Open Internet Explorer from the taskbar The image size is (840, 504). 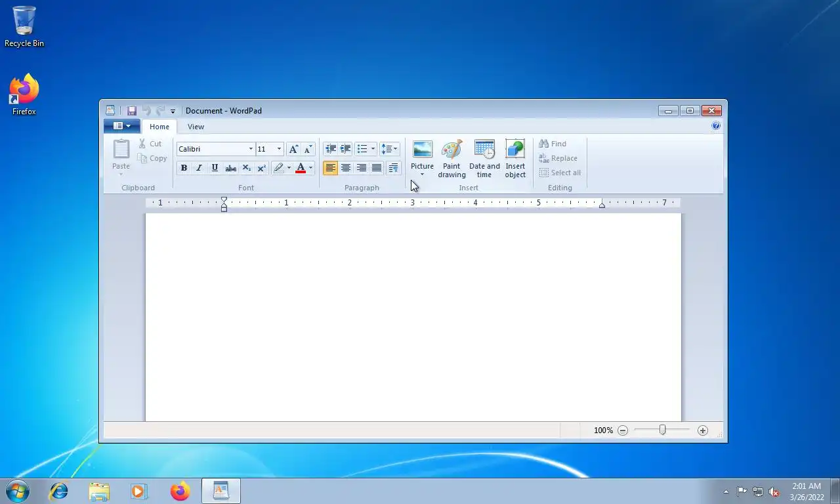point(59,491)
